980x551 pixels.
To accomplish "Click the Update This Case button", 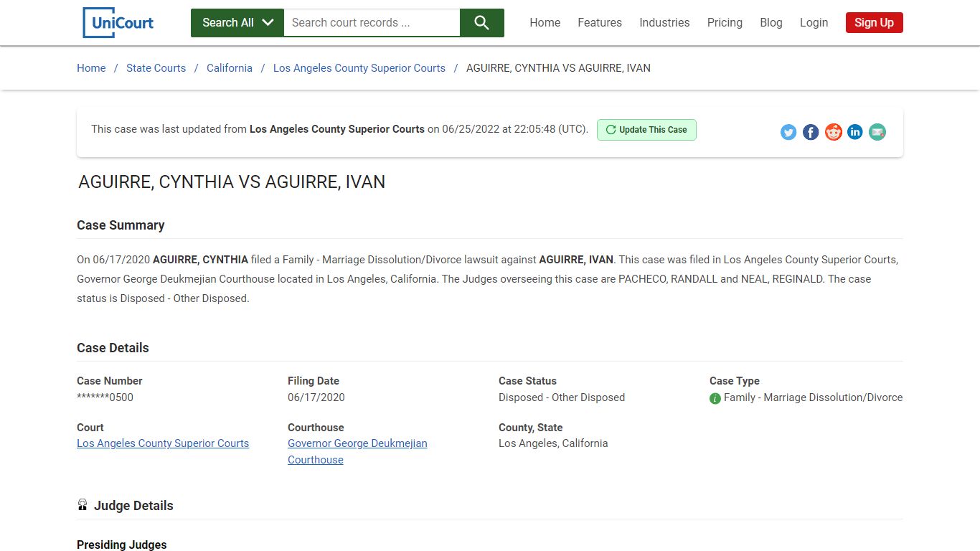I will tap(646, 130).
